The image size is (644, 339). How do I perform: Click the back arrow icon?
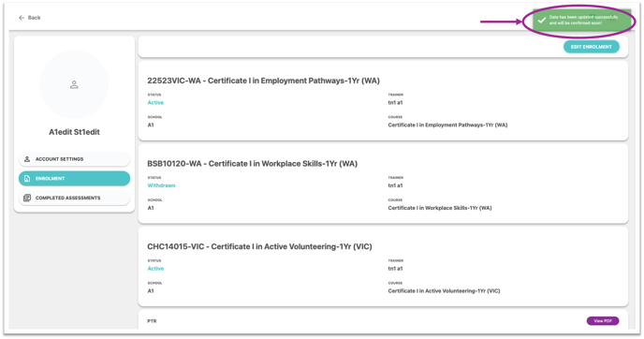tap(22, 18)
